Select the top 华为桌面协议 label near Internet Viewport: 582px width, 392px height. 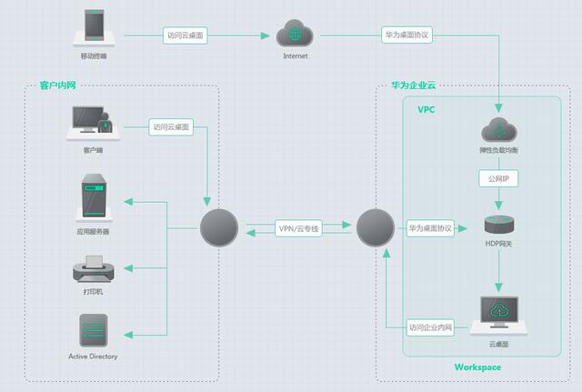click(406, 35)
